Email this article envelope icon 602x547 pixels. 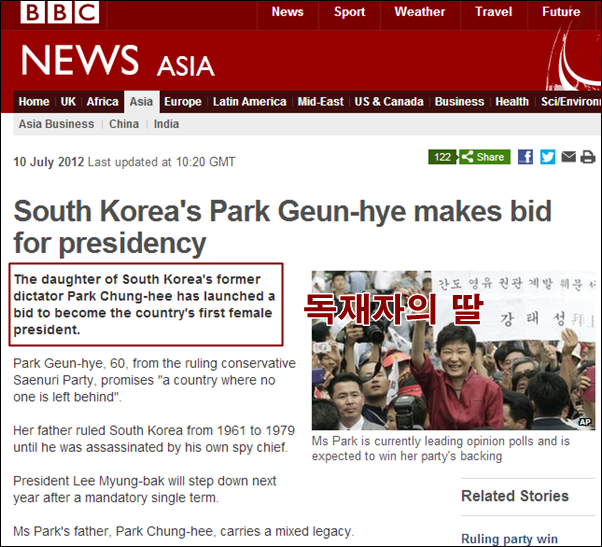point(569,157)
